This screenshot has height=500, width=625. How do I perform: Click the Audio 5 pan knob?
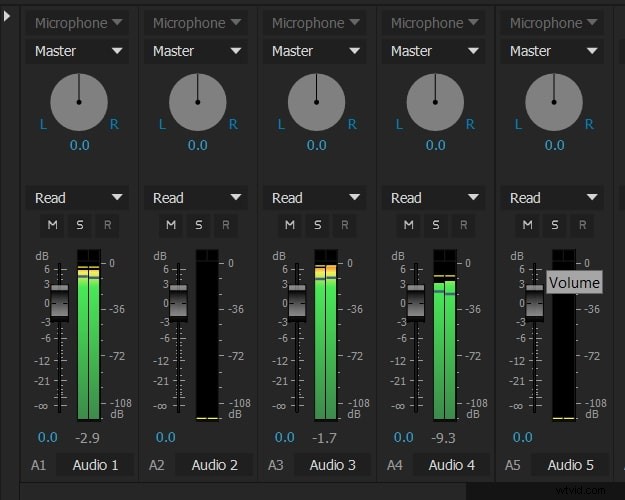point(554,102)
